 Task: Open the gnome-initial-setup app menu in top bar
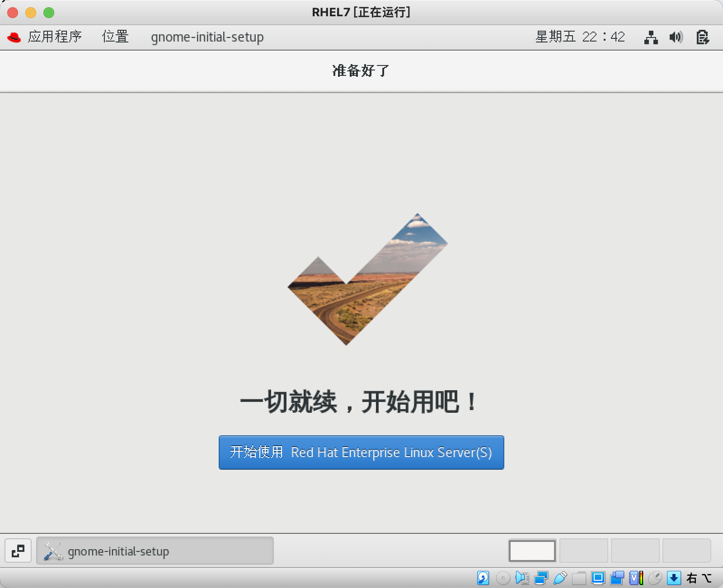point(207,37)
